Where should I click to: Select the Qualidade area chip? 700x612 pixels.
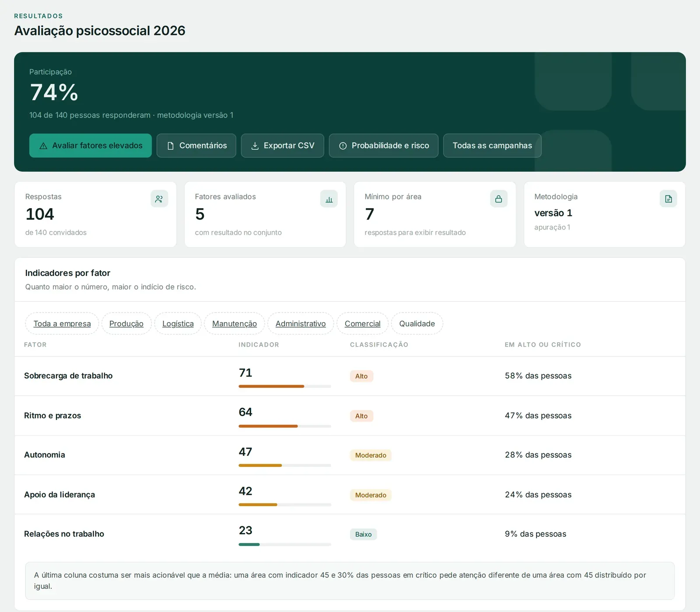point(417,323)
